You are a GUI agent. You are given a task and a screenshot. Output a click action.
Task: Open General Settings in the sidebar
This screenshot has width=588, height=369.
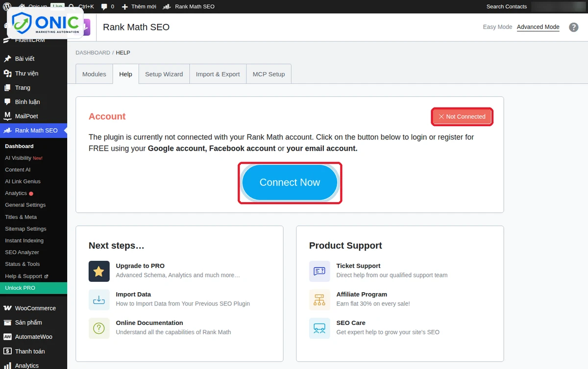click(25, 205)
